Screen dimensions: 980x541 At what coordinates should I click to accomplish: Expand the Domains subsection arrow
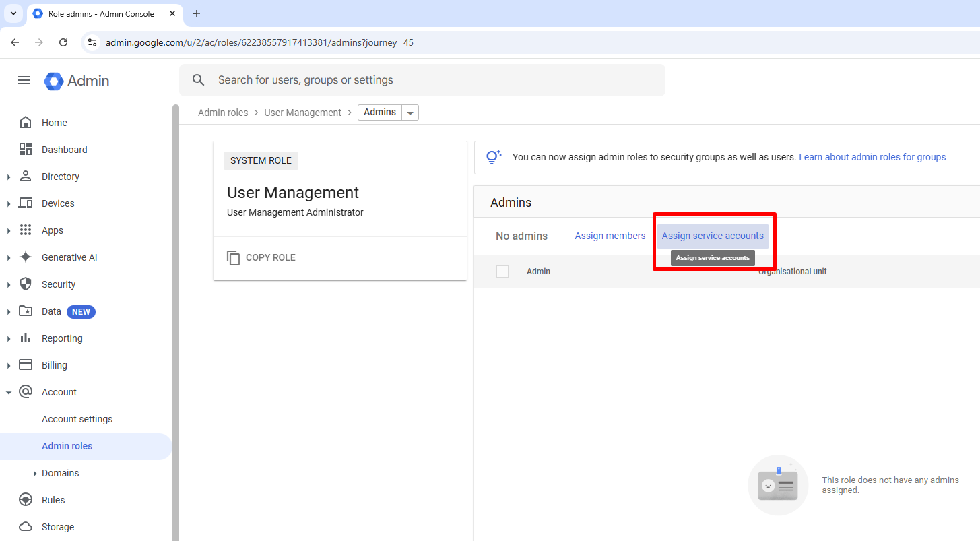pos(35,473)
